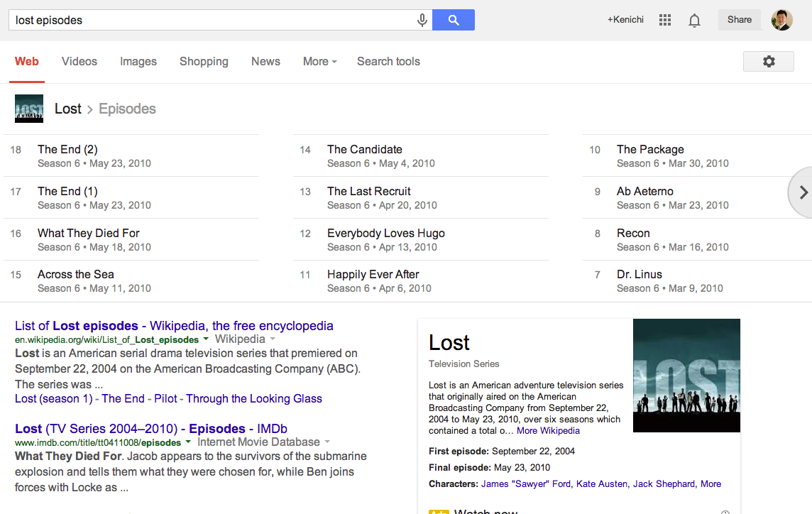The width and height of the screenshot is (812, 514).
Task: Open the 'Lost (season 1)' sitelink
Action: pos(54,398)
